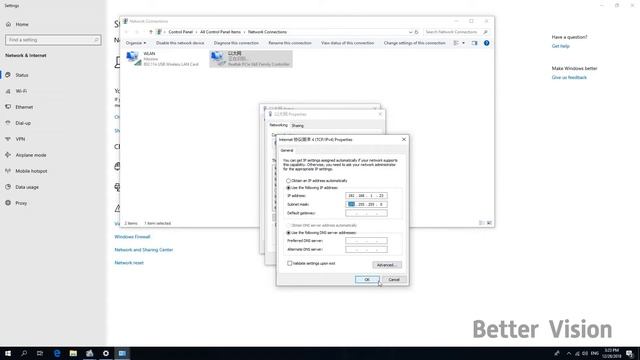Show hidden system tray icons
Image resolution: width=640 pixels, height=360 pixels.
coord(569,353)
